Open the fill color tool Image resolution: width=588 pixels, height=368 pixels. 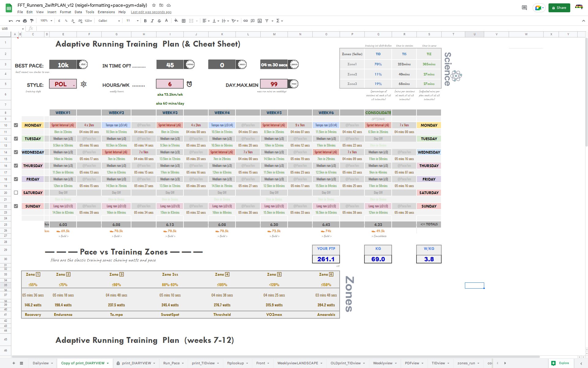tap(176, 21)
